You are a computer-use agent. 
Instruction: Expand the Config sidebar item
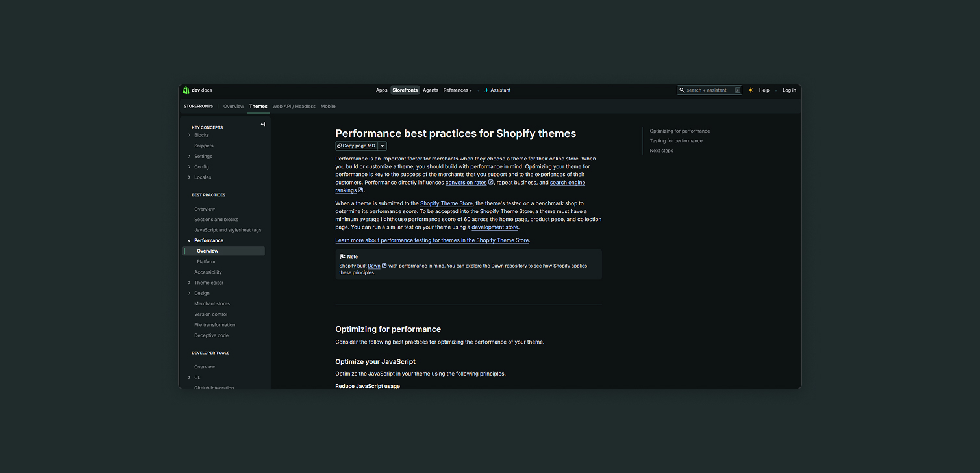(190, 167)
